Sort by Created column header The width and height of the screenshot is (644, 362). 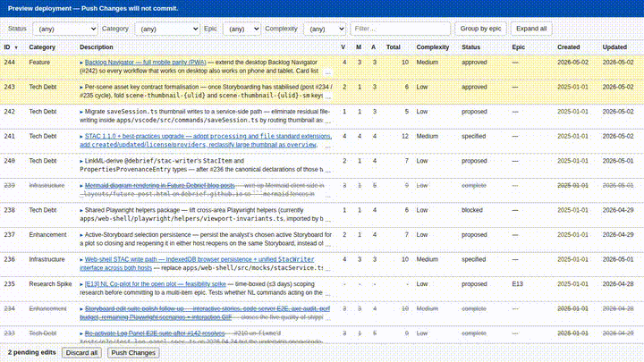pos(569,47)
